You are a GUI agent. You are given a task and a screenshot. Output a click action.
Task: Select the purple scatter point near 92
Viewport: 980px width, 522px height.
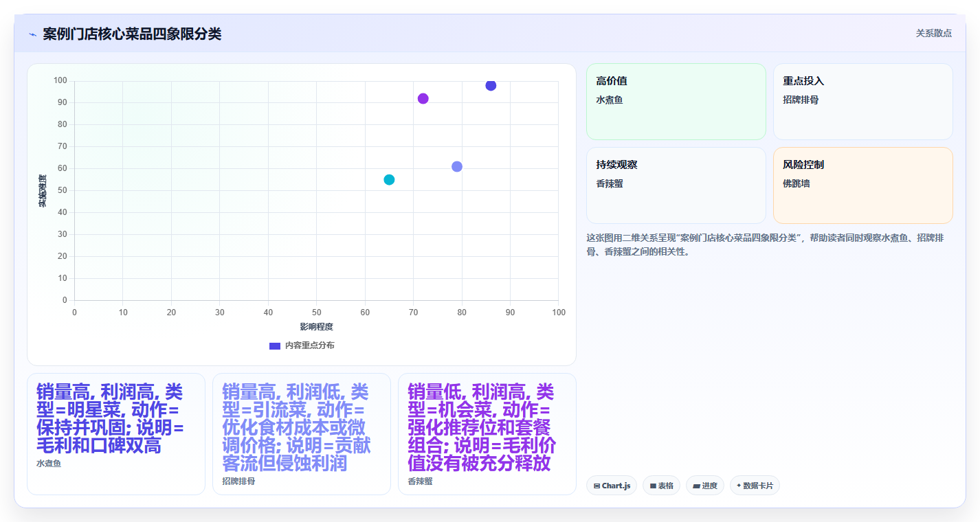click(x=423, y=98)
